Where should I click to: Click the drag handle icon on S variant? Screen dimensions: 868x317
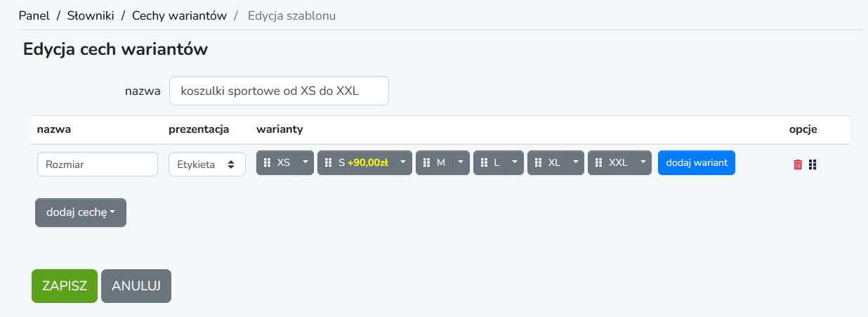coord(329,162)
